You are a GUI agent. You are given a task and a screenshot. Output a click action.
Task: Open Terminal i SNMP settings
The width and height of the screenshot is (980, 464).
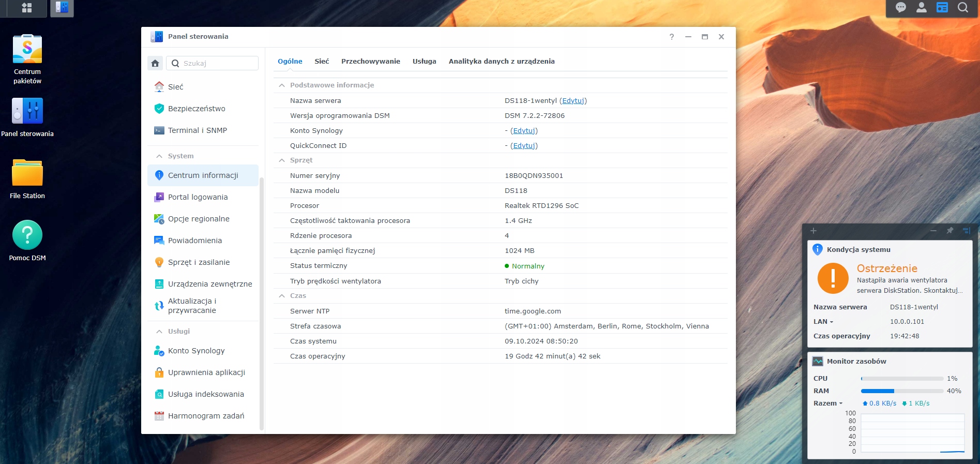click(x=203, y=130)
